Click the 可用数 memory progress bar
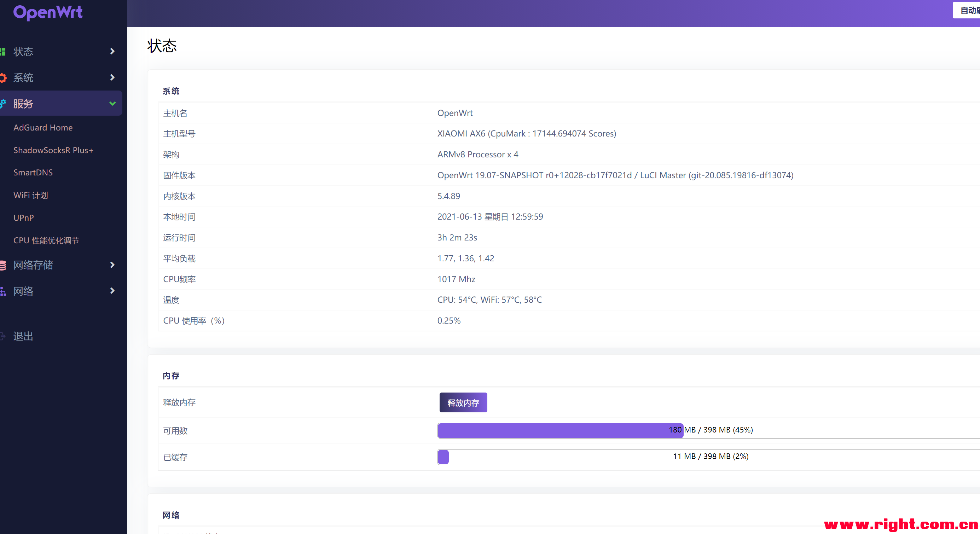980x534 pixels. click(x=708, y=430)
